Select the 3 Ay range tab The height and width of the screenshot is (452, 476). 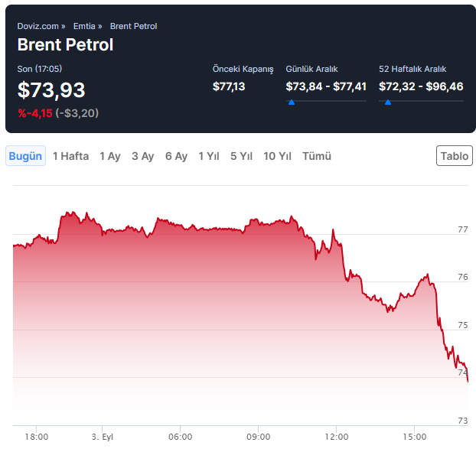coord(142,156)
